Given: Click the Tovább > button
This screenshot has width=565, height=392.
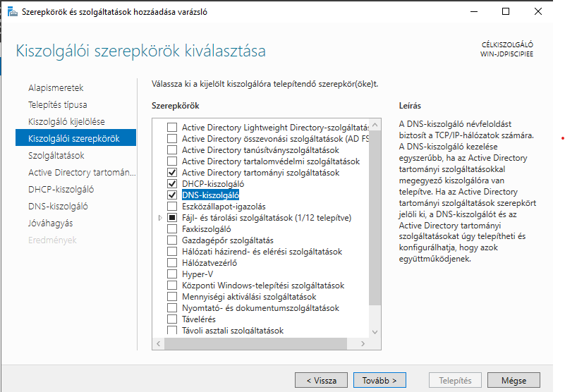Looking at the screenshot, I should click(379, 380).
